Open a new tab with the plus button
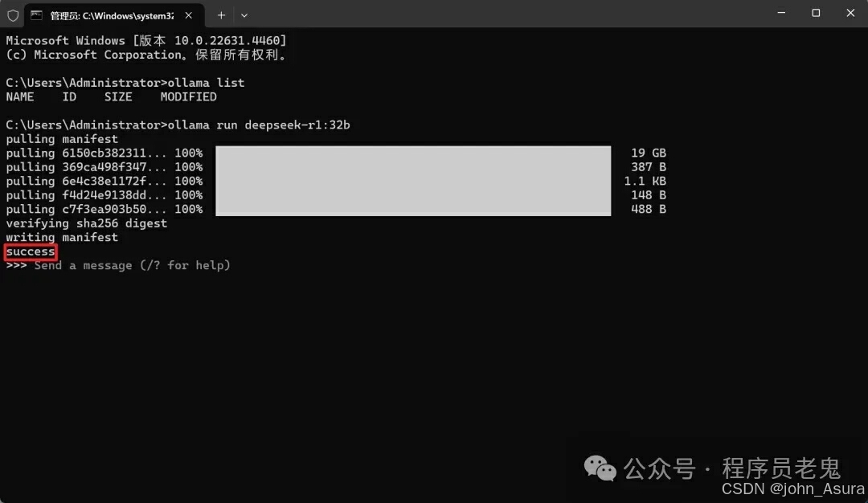 tap(222, 15)
